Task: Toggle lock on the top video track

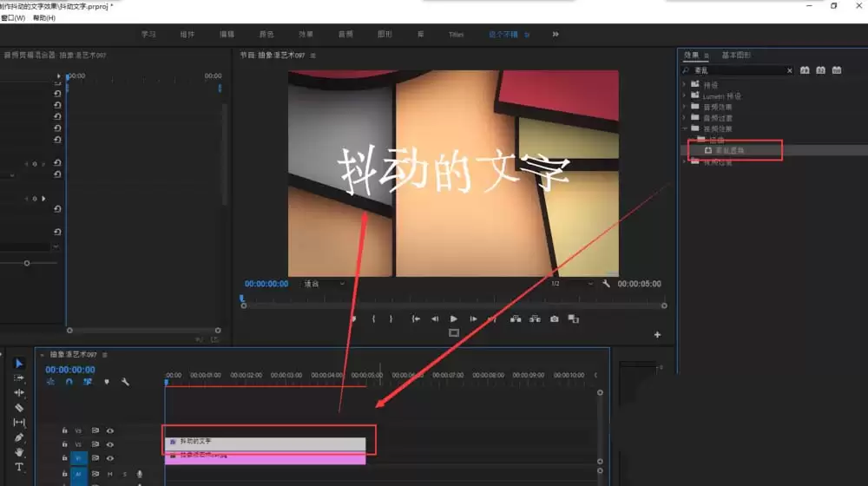Action: [65, 430]
